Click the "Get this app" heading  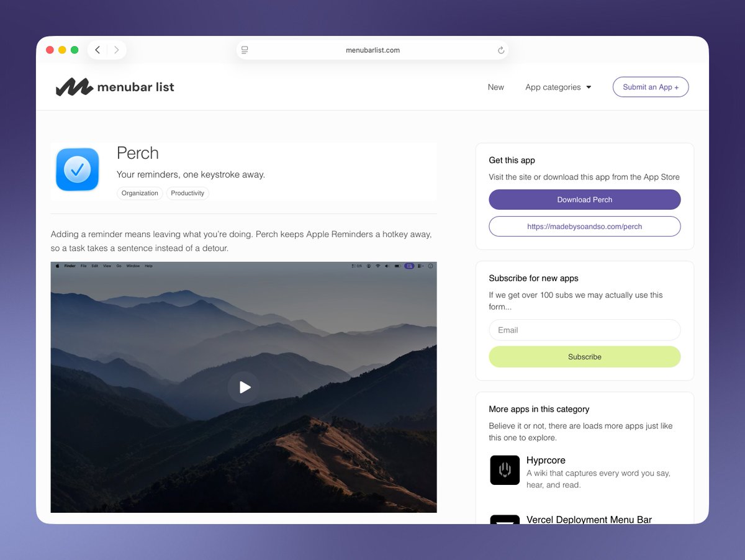tap(512, 160)
